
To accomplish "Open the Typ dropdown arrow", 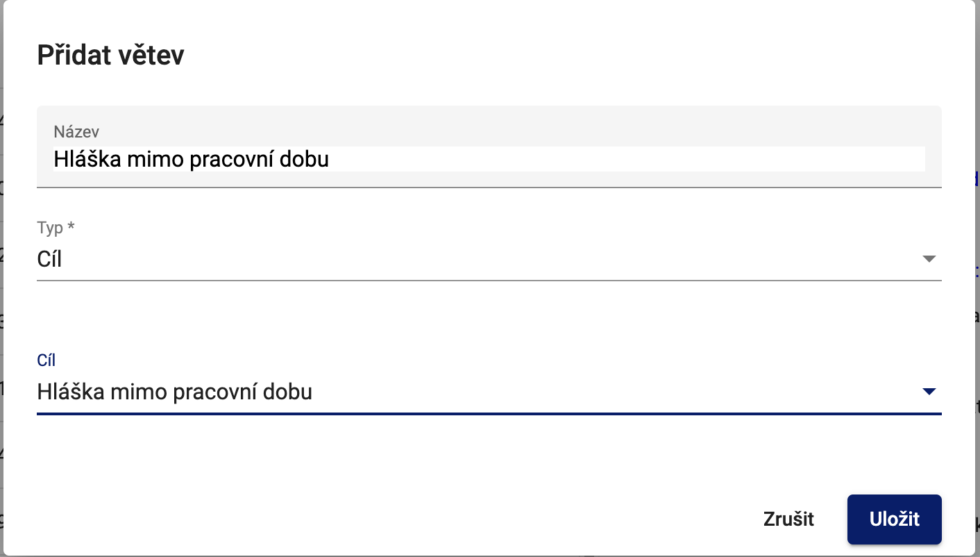I will [x=929, y=259].
